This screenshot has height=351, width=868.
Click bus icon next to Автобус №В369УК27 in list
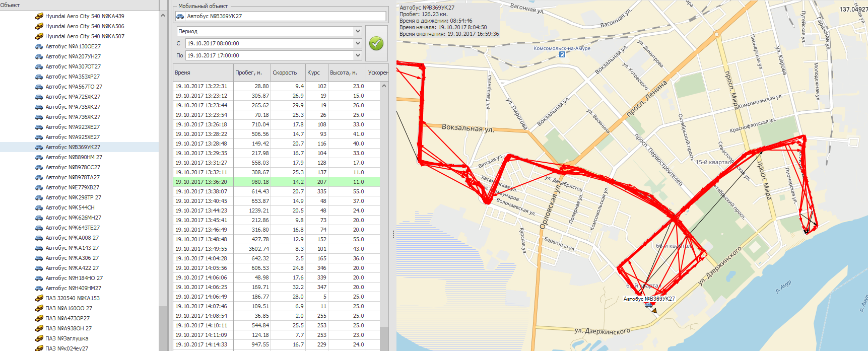tap(39, 147)
